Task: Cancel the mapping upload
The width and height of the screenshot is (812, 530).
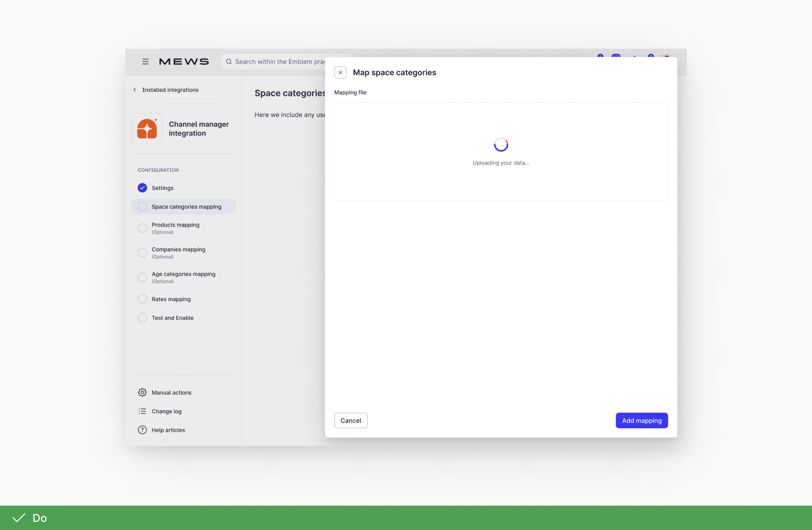Action: (351, 420)
